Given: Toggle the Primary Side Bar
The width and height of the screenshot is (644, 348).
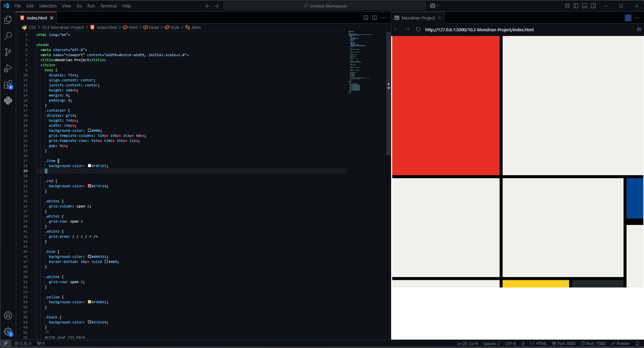Looking at the screenshot, I should click(x=576, y=5).
